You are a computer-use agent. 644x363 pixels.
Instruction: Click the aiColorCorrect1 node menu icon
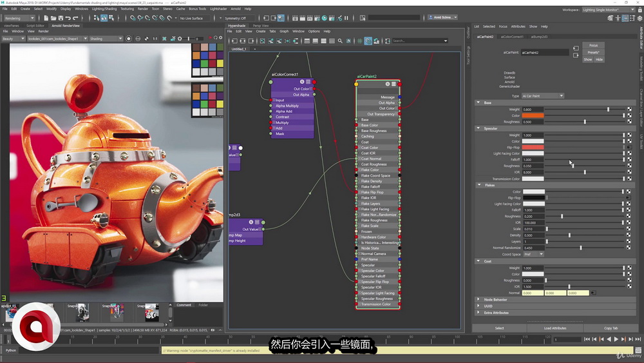pos(308,81)
